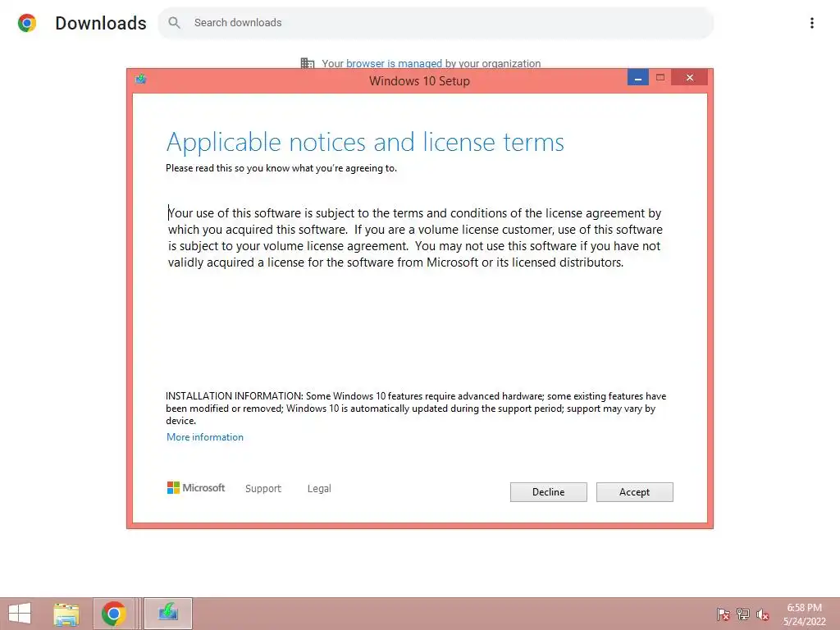This screenshot has width=840, height=630.
Task: Click the muted volume icon in tray
Action: 762,614
